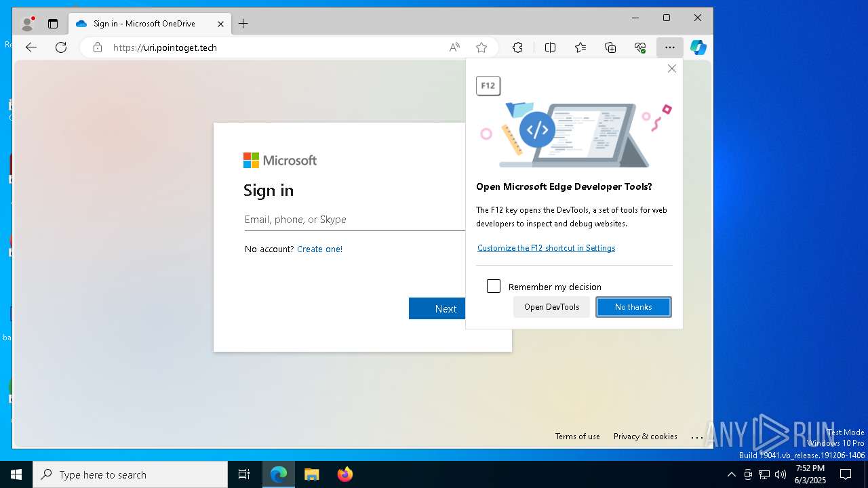Click Microsoft Edge taskbar icon
This screenshot has height=488, width=868.
click(279, 474)
